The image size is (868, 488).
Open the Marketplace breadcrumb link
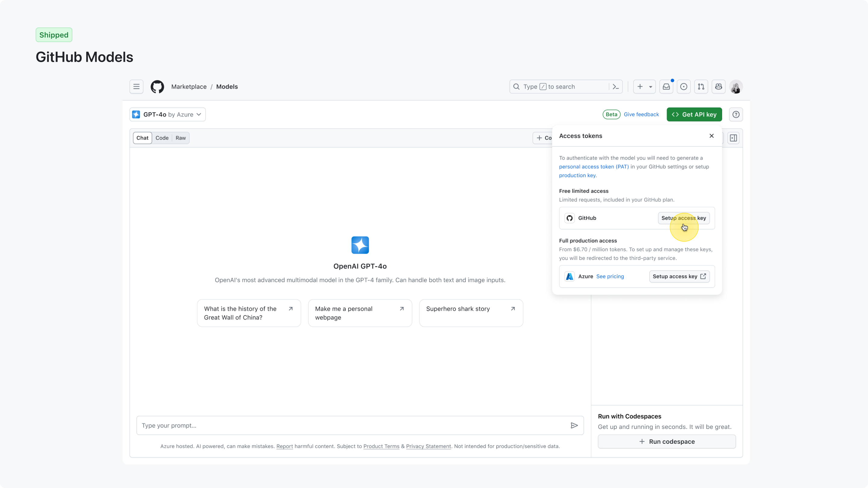pos(188,86)
